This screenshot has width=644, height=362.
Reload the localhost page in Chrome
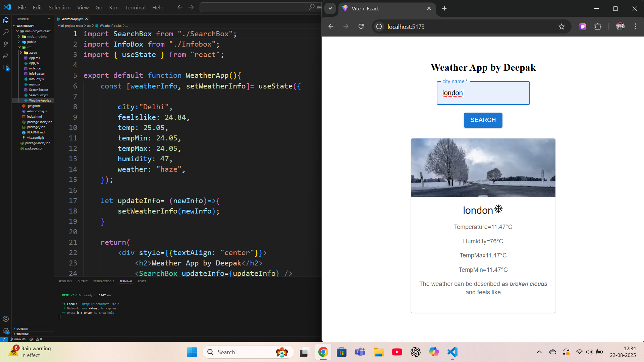click(x=361, y=26)
